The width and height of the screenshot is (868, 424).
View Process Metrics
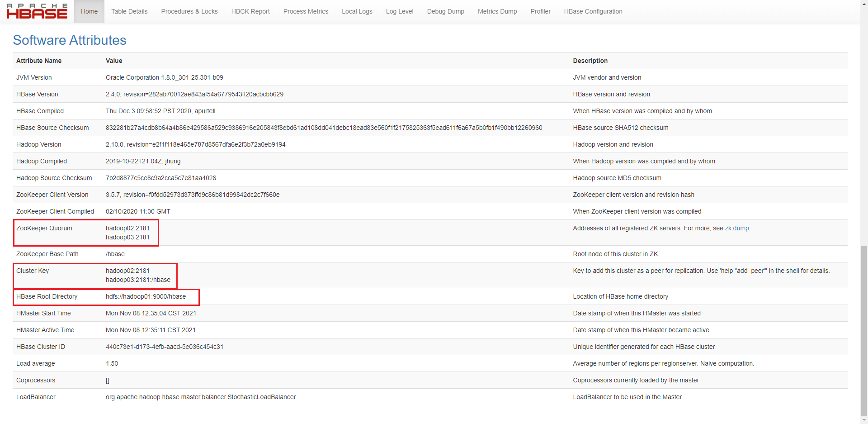coord(306,11)
